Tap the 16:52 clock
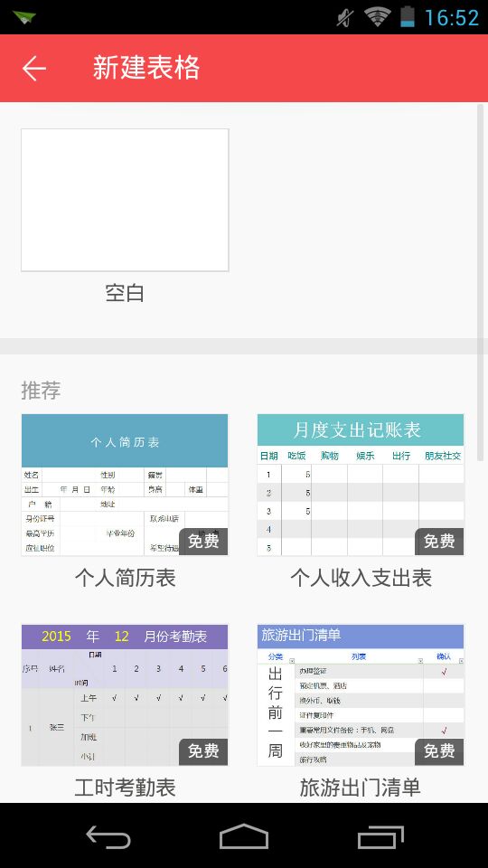This screenshot has width=488, height=868. click(452, 18)
